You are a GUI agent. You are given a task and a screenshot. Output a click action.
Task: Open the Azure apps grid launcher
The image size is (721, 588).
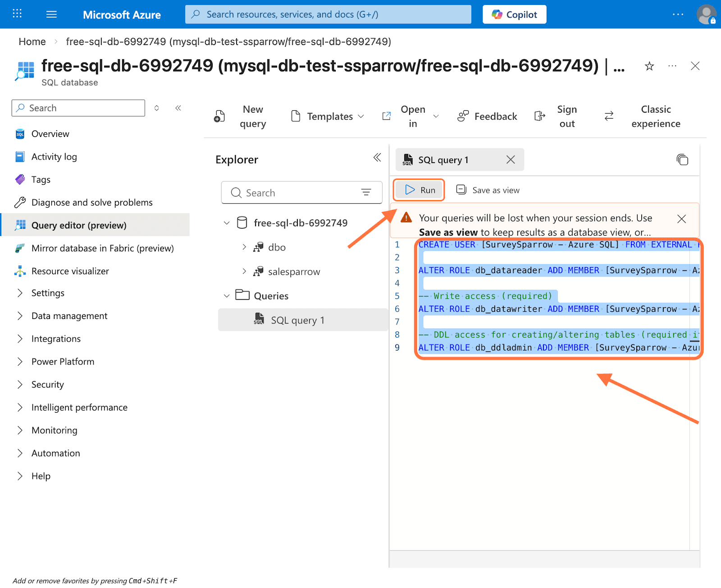click(17, 14)
